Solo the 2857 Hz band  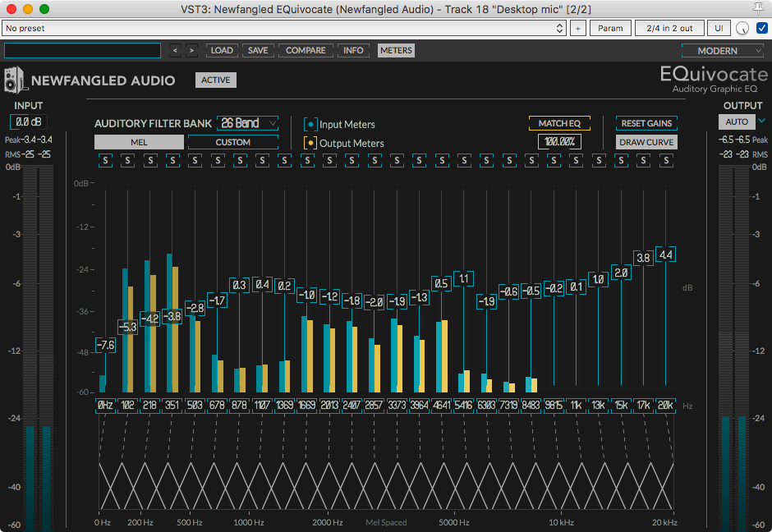375,160
